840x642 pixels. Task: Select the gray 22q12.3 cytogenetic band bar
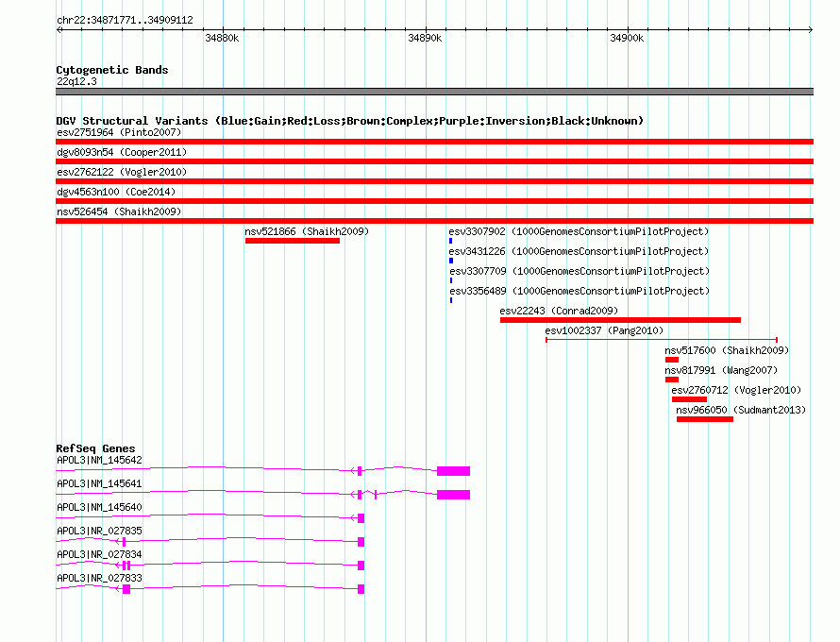pos(434,92)
